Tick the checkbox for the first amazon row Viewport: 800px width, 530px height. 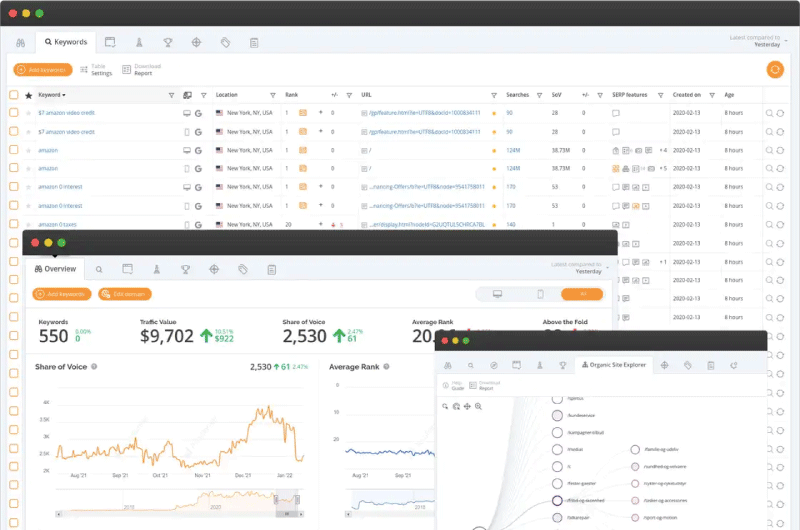[14, 150]
